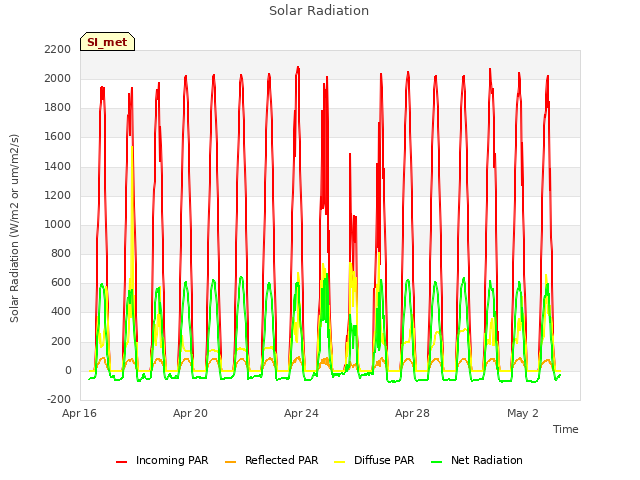The height and width of the screenshot is (480, 640).
Task: Click the May 2 x-axis tick label
Action: tap(523, 413)
